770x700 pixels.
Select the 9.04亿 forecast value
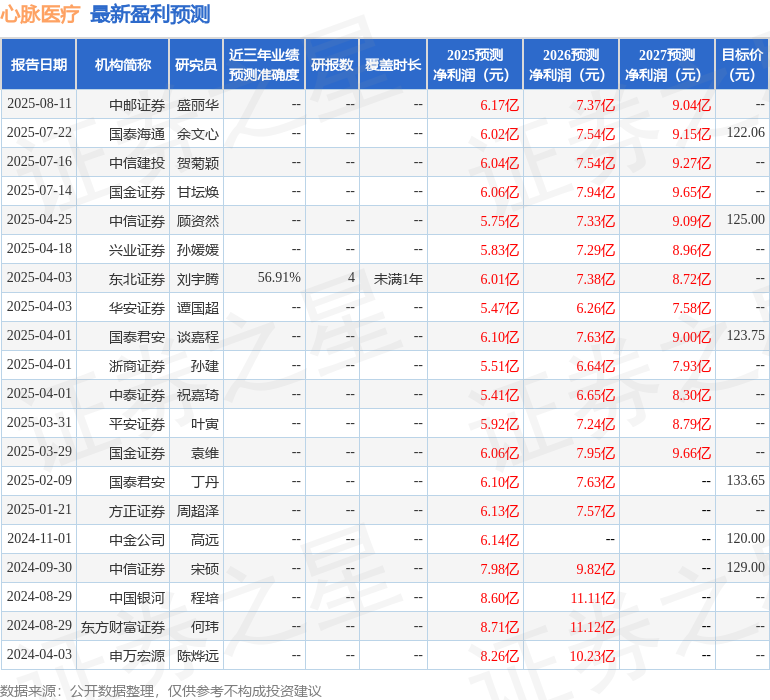tap(691, 105)
